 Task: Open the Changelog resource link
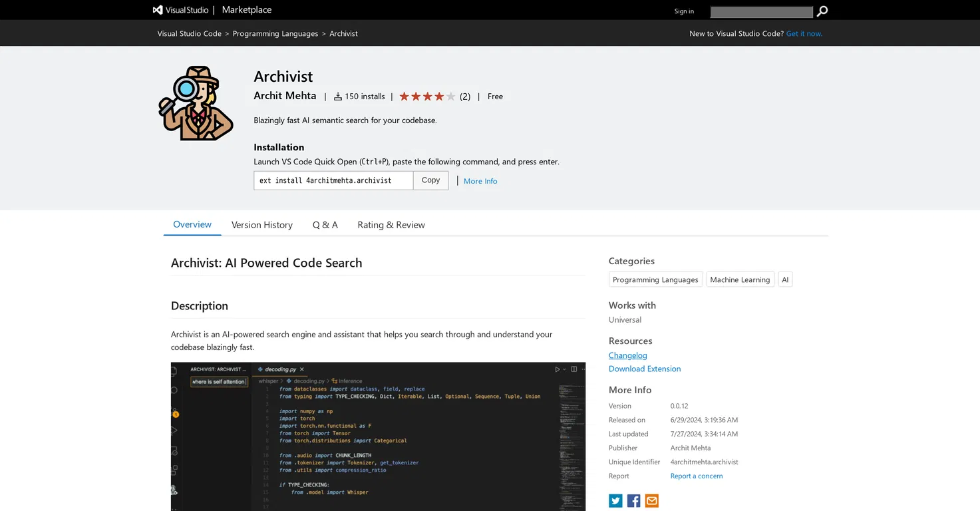(x=628, y=355)
